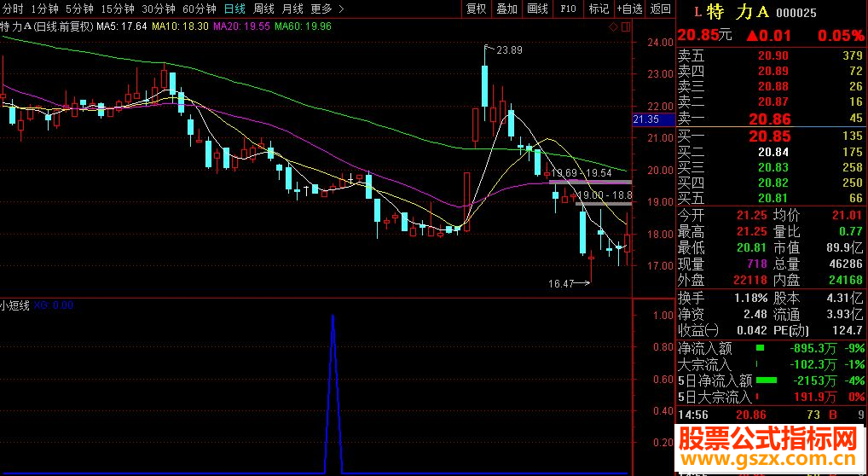The height and width of the screenshot is (476, 868).
Task: Click the 卖三 ask row at 20.88
Action: click(x=771, y=86)
